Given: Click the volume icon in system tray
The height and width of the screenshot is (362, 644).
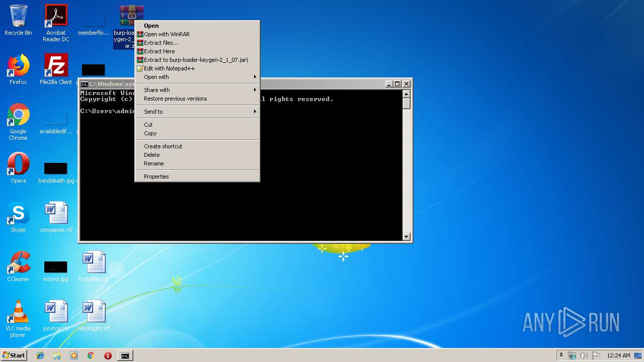Looking at the screenshot, I should 584,355.
